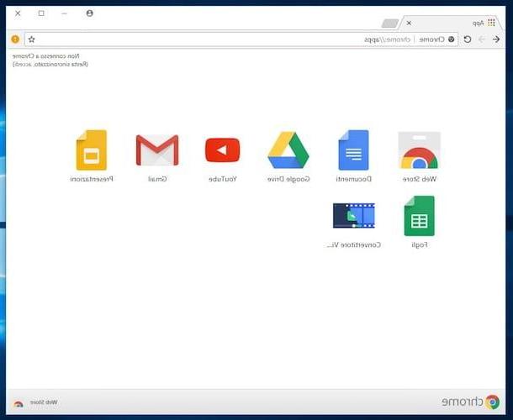Open the Gmail app
Viewport: 513px width, 420px height.
[x=157, y=150]
